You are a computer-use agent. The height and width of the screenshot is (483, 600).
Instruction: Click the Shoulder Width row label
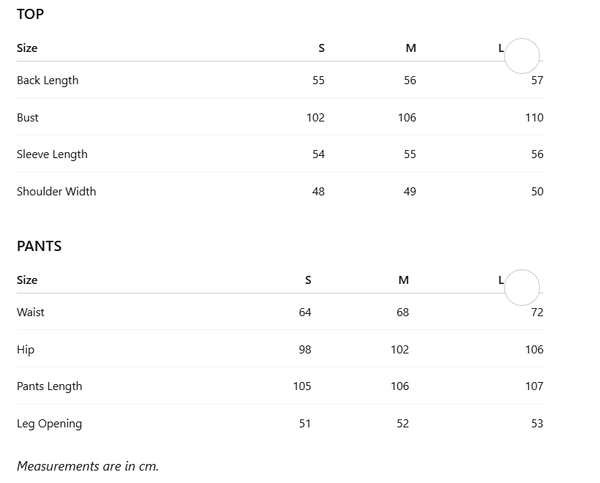click(x=56, y=191)
